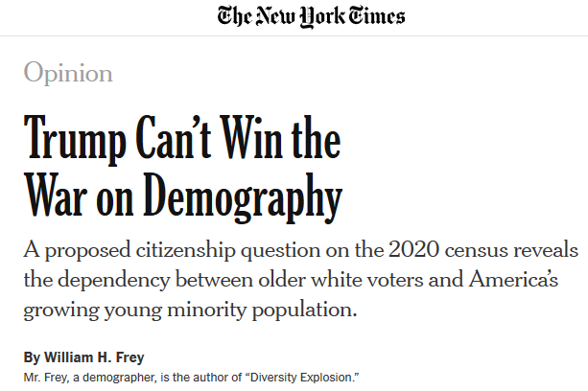588x391 pixels.
Task: Click the word "The" in the masthead
Action: point(234,17)
